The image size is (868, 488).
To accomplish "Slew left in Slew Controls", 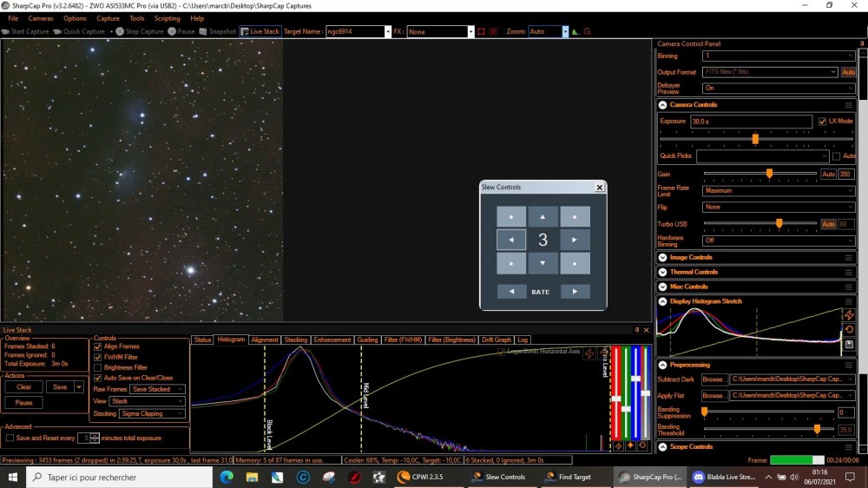I will 511,240.
